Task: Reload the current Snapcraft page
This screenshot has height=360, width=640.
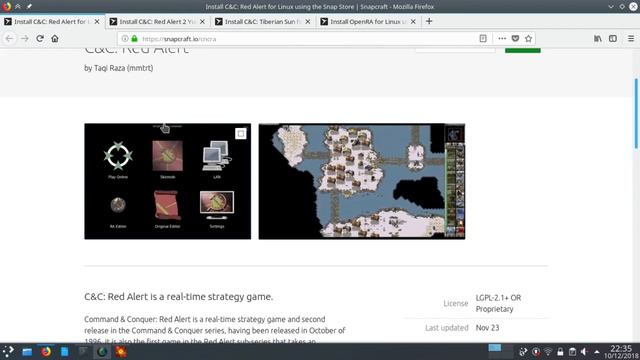Action: (40, 39)
